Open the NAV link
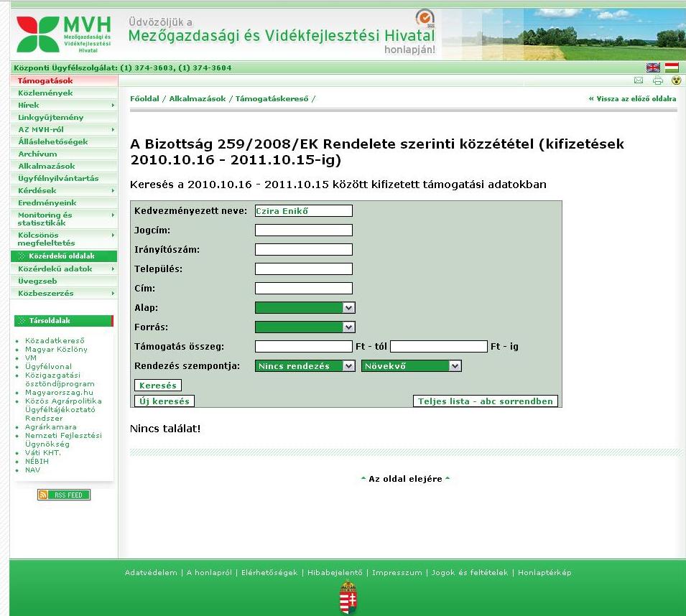Screen dimensions: 686x616 [32, 470]
